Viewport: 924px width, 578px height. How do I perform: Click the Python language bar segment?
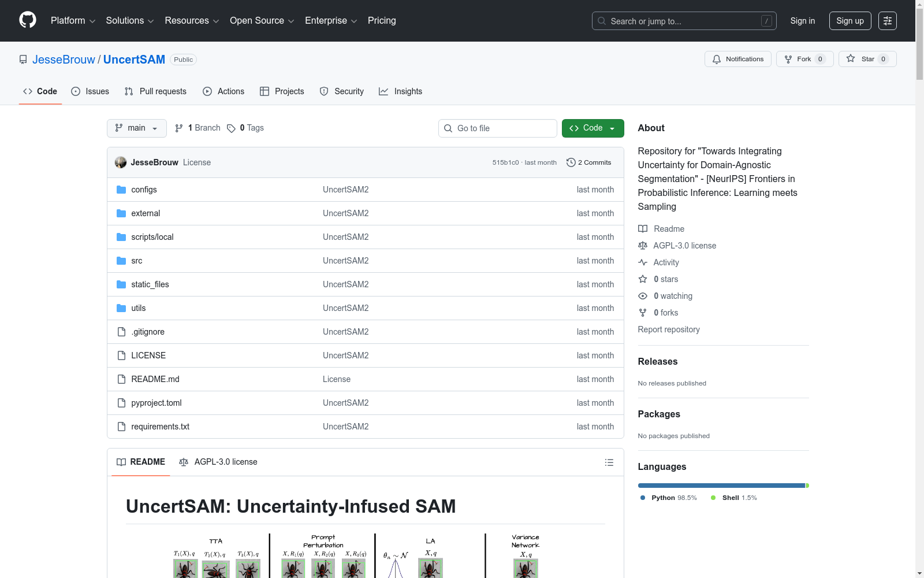tap(721, 486)
